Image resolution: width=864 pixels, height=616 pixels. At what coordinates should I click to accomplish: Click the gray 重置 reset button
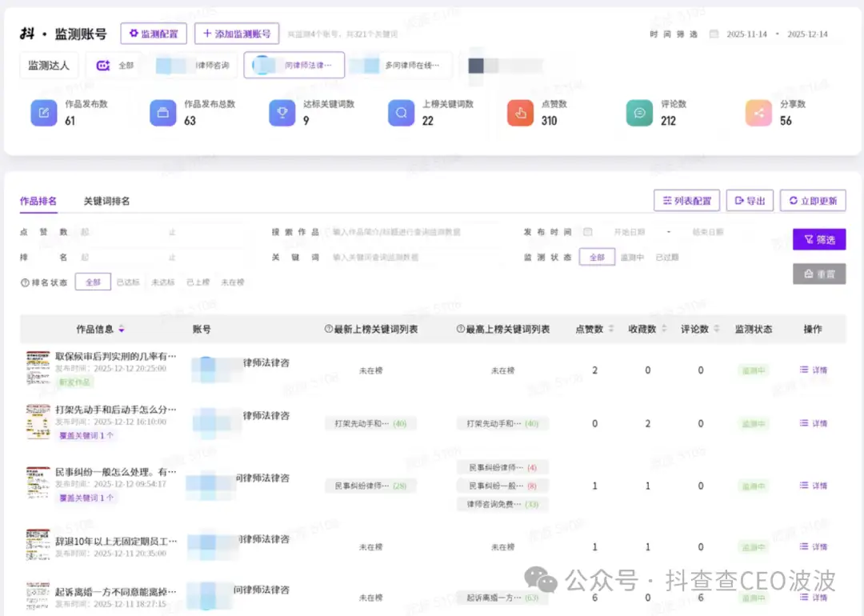(x=819, y=274)
